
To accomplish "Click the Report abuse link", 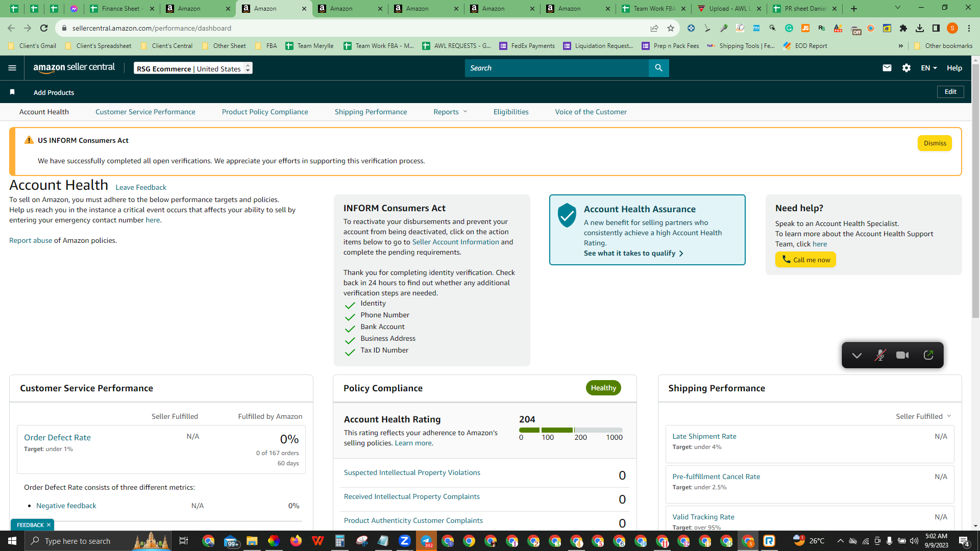I will pyautogui.click(x=31, y=240).
